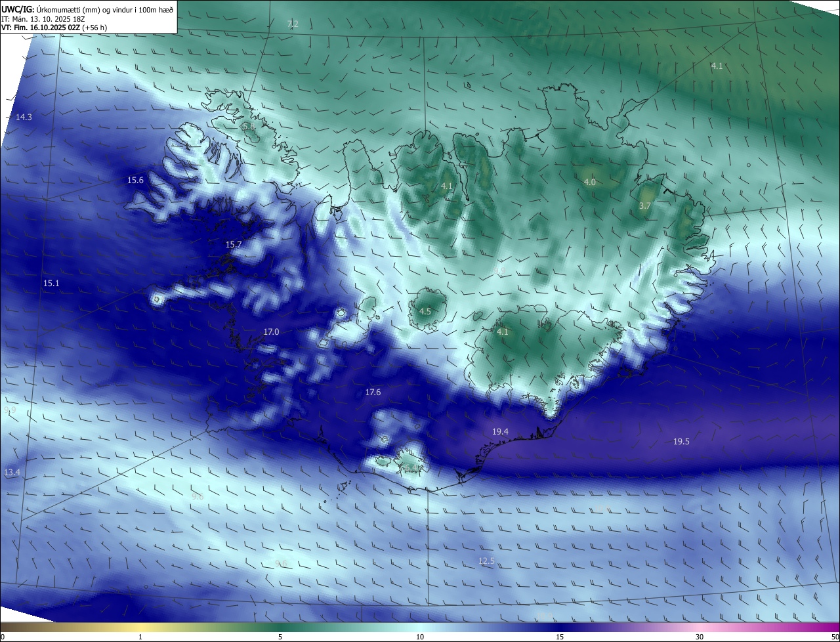
Task: Click the valid time line "VT: Fim. 16.10.2025 02Z (+56 h)"
Action: click(54, 28)
